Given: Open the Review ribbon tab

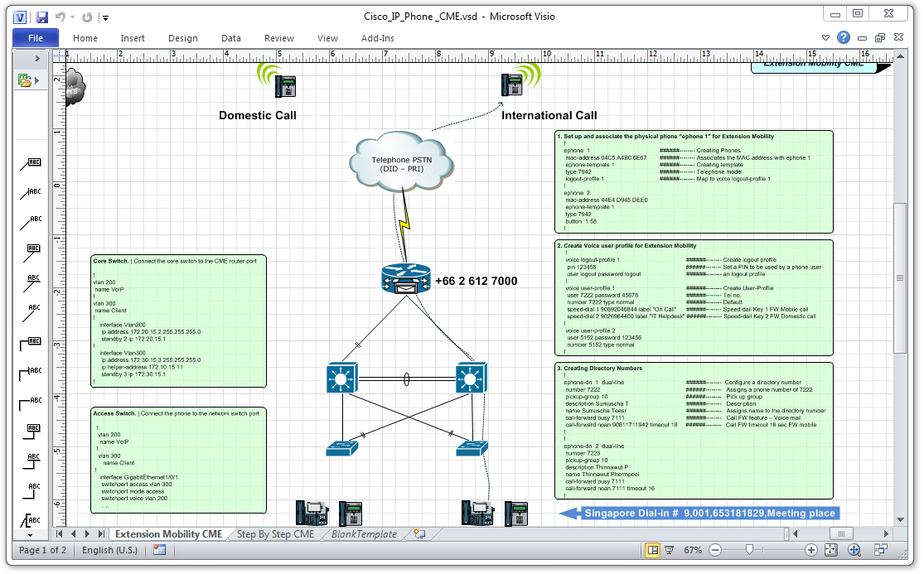Looking at the screenshot, I should pos(278,37).
